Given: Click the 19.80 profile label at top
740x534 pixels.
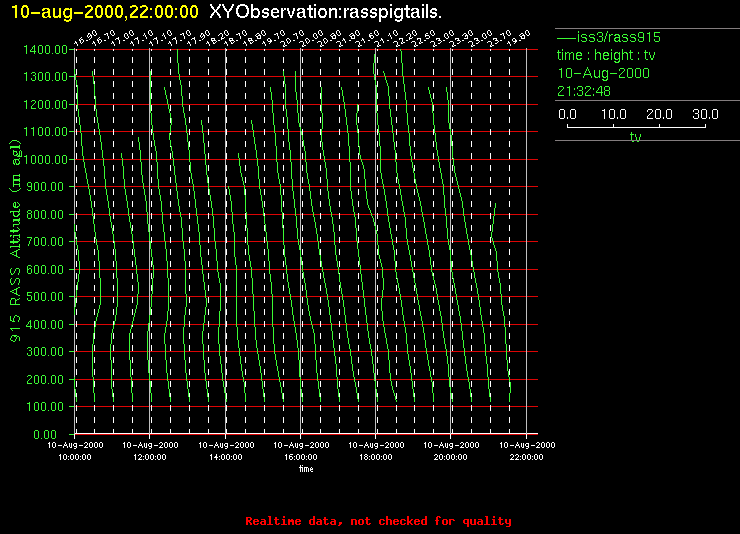Looking at the screenshot, I should (x=518, y=39).
